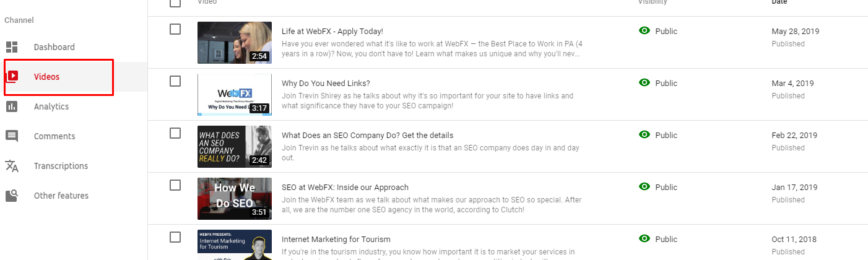Open What Does an SEO Company Do? title link

[367, 135]
